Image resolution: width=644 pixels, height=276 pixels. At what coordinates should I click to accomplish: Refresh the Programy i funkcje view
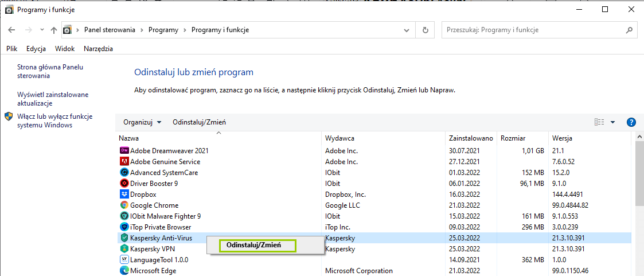click(x=426, y=30)
